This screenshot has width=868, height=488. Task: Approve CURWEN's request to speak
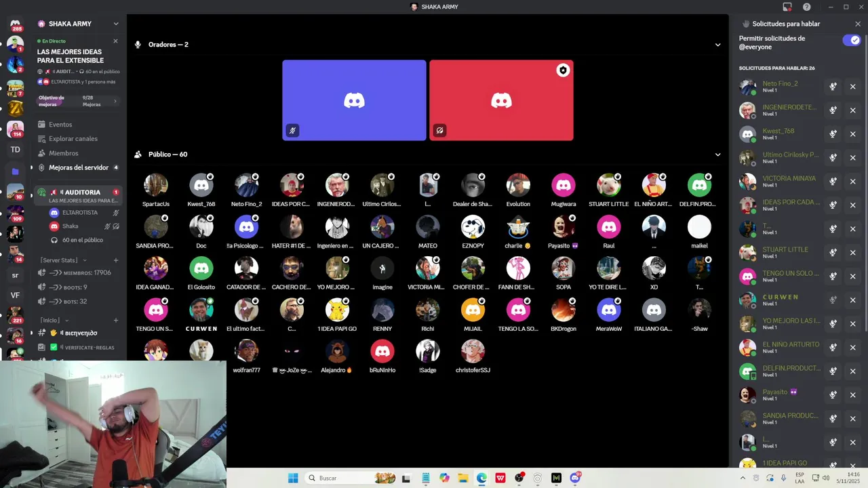click(833, 300)
